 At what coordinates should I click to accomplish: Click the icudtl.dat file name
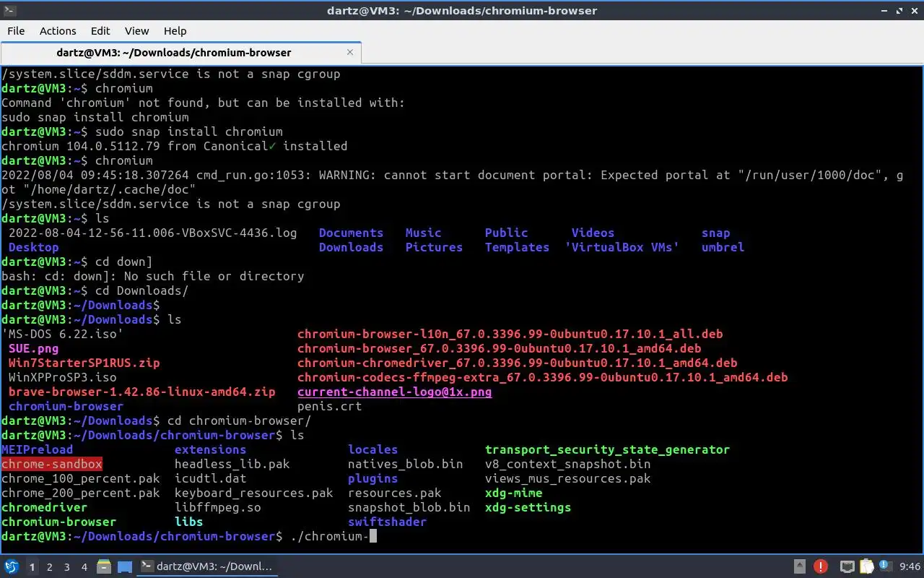211,478
